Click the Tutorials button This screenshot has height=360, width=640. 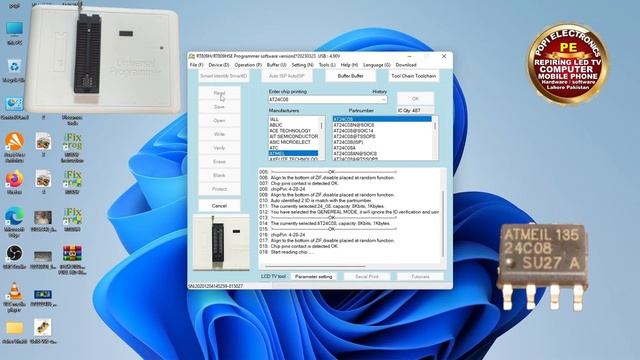tap(420, 277)
